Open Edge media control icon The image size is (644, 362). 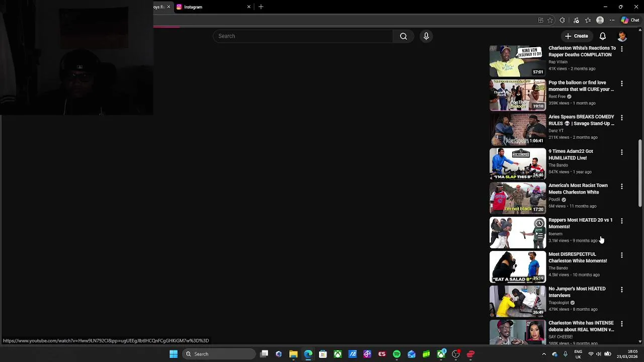click(576, 20)
